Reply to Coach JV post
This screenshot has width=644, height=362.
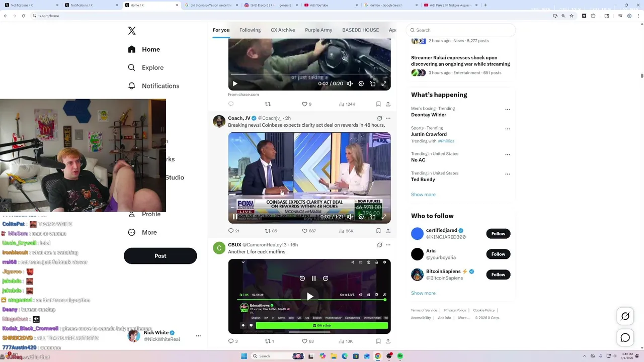(x=234, y=231)
